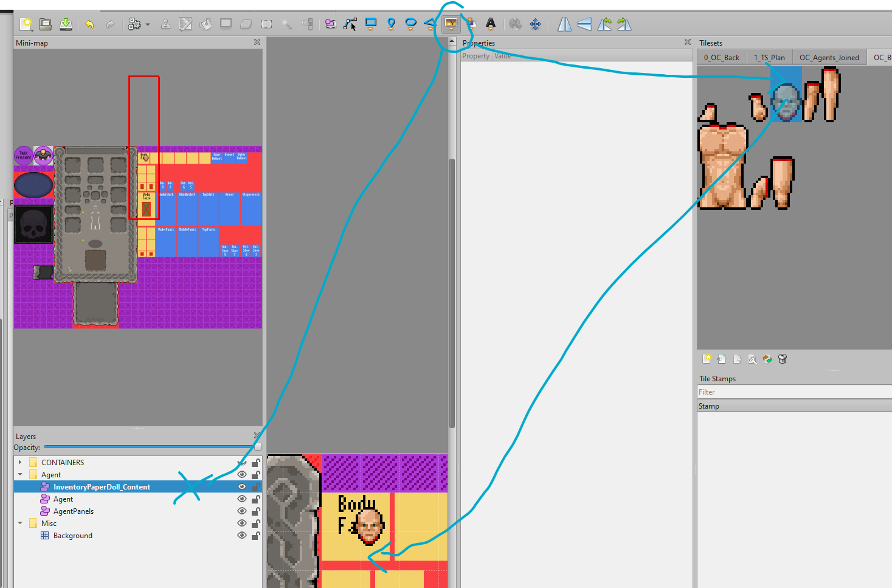
Task: Hide the Misc group
Action: click(242, 524)
